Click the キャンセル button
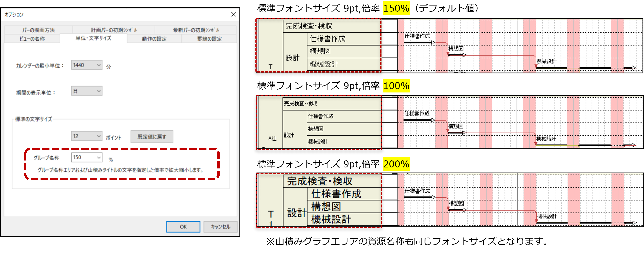The width and height of the screenshot is (644, 254). [x=220, y=227]
